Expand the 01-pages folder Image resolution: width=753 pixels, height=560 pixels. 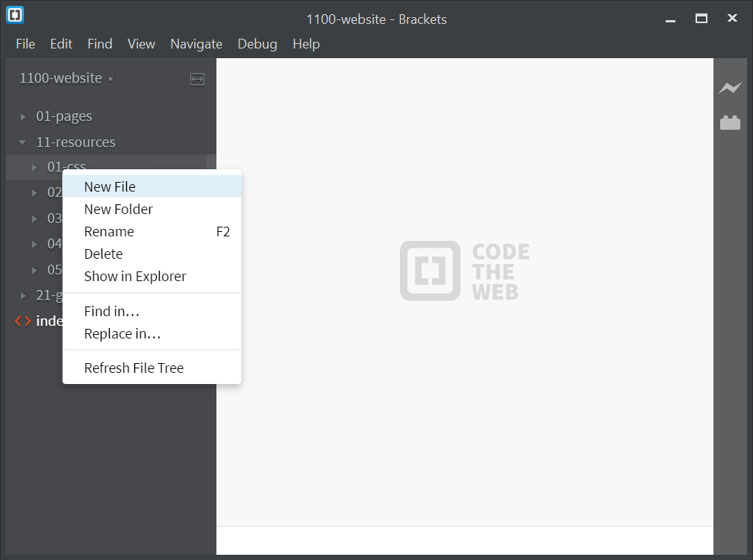tap(22, 116)
